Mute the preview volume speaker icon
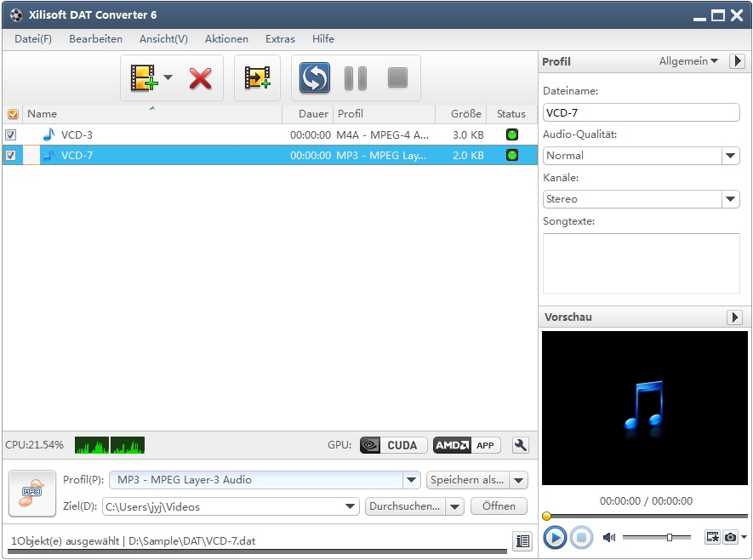This screenshot has width=753, height=560. (609, 537)
